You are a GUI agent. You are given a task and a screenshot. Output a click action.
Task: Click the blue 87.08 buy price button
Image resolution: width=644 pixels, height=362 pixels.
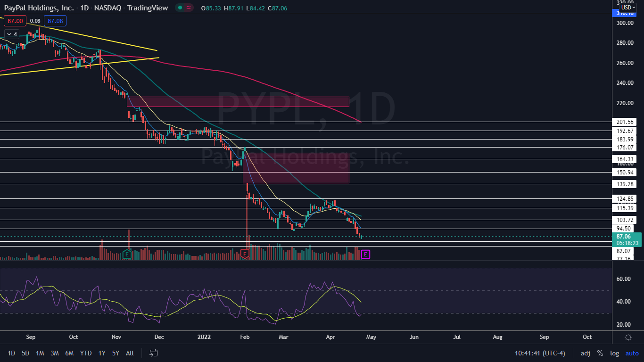(x=55, y=21)
